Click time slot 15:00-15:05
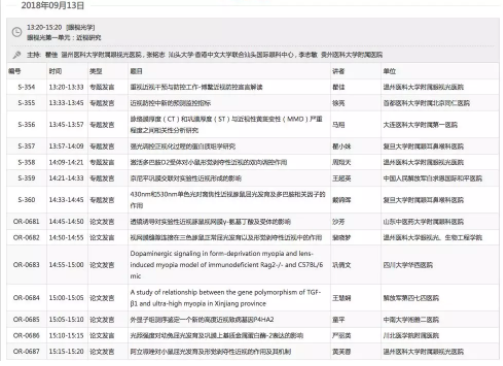The height and width of the screenshot is (366, 503). 66,298
